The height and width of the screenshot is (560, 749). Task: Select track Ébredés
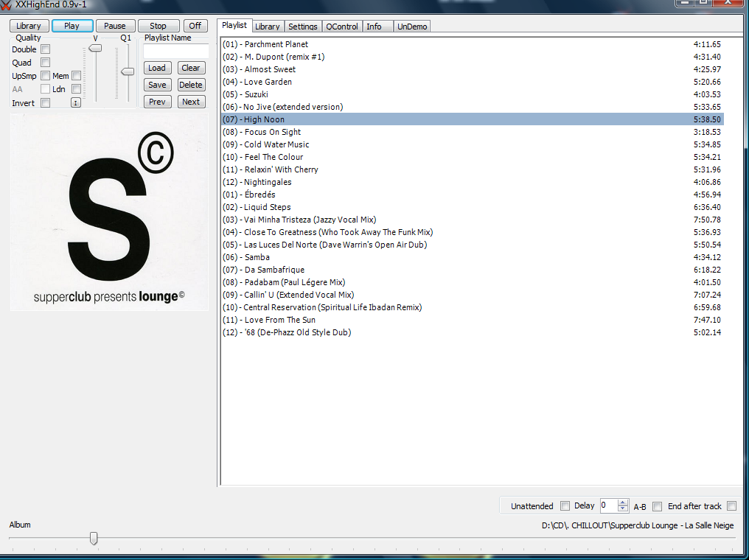click(x=473, y=195)
